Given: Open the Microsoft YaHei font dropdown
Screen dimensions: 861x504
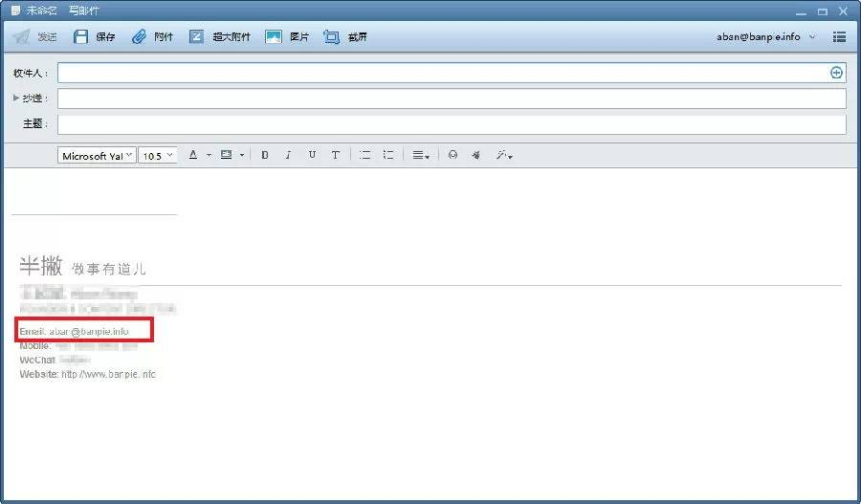Looking at the screenshot, I should [x=97, y=155].
